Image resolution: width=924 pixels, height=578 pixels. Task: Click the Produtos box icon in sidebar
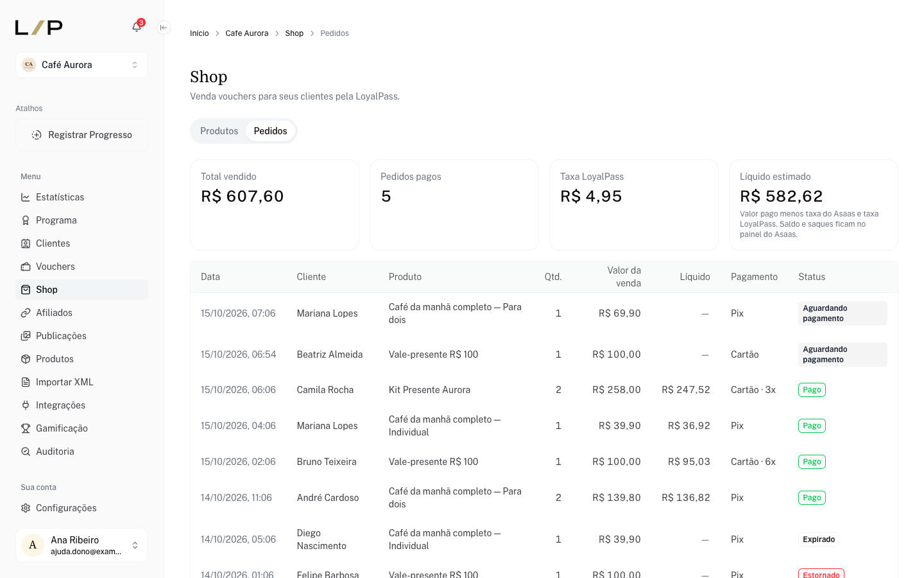tap(26, 359)
